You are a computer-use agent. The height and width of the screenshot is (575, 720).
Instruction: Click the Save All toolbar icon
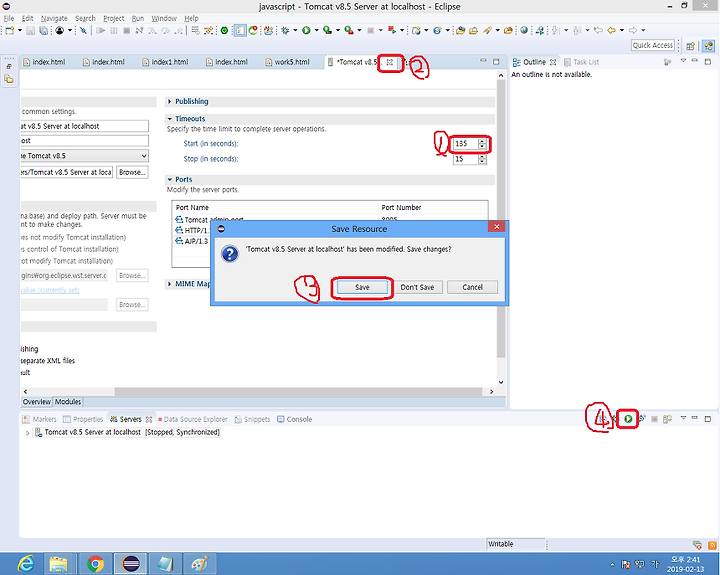click(x=43, y=30)
